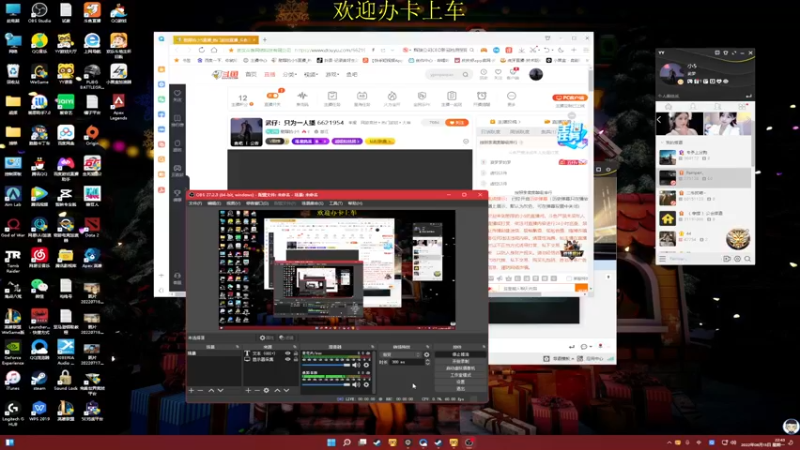Open Douyu followed heart icon in header
Viewport: 800px width, 450px height.
(498, 72)
